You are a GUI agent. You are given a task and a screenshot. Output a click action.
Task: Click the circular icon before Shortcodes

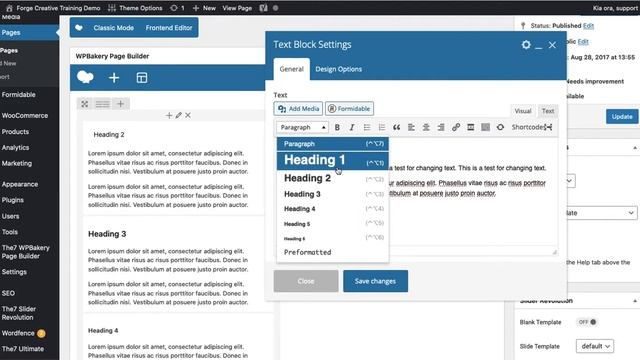click(x=500, y=127)
